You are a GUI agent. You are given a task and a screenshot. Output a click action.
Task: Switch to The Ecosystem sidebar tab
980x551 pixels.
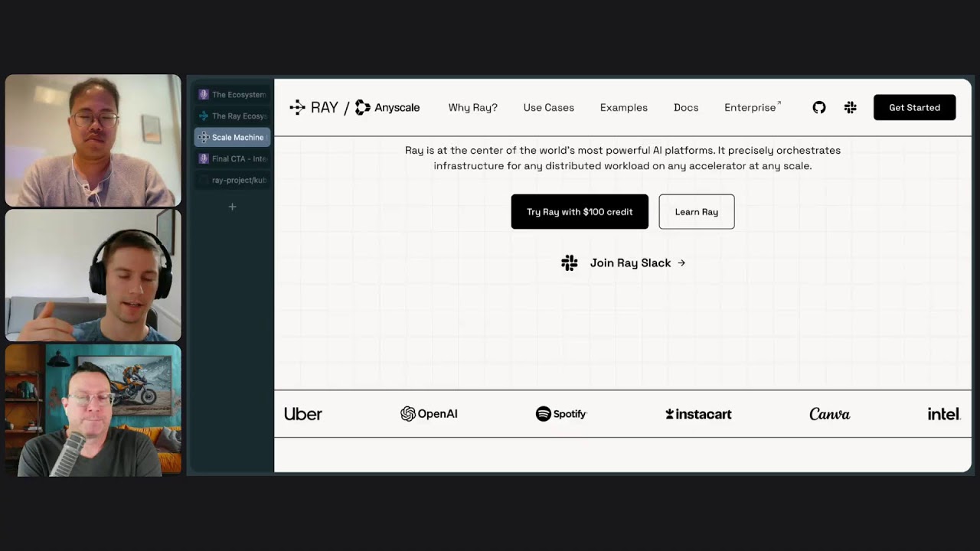click(232, 95)
